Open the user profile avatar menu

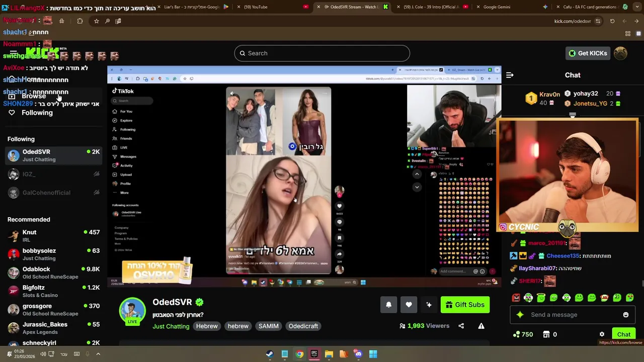click(x=620, y=53)
